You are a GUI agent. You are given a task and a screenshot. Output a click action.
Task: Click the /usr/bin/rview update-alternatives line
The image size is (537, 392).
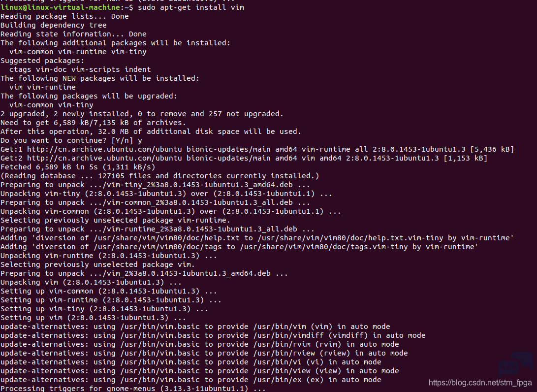[204, 353]
